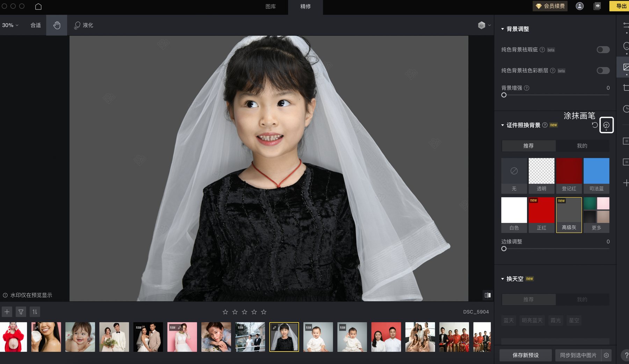Click the sidebar plus icon

(626, 183)
